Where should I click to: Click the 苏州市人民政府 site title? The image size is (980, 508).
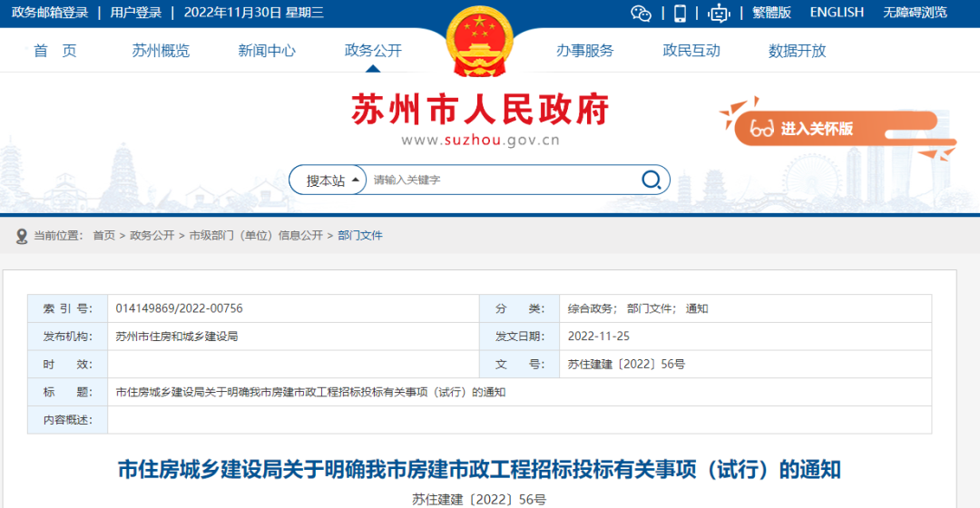480,110
